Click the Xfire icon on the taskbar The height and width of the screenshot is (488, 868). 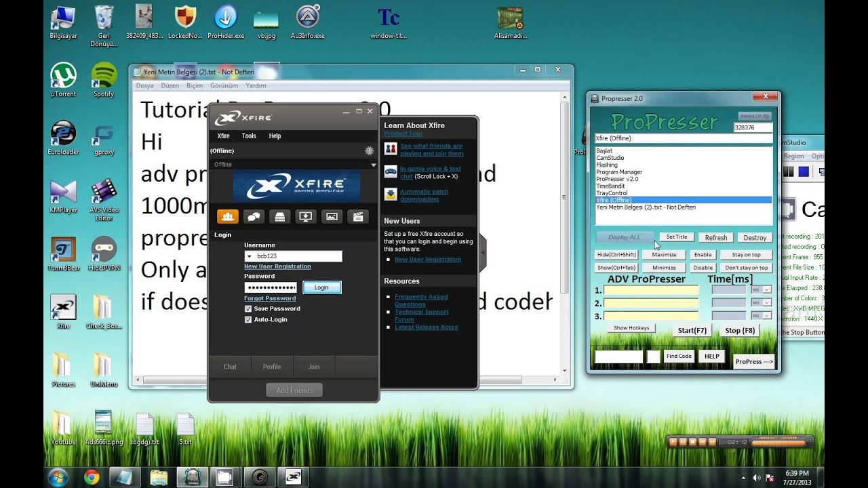pos(293,477)
